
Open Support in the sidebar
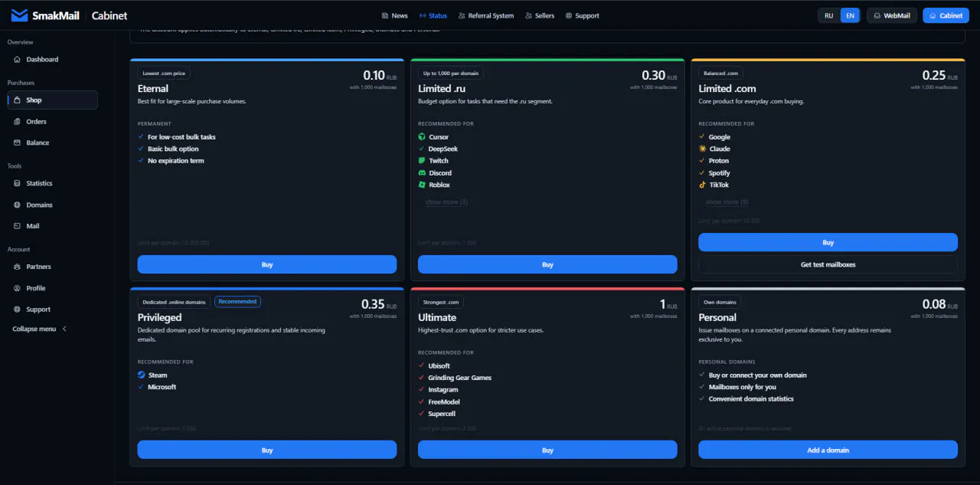pos(52,310)
